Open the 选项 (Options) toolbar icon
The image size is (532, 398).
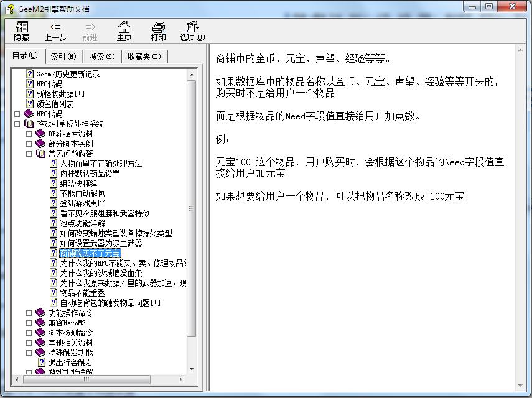click(x=191, y=30)
